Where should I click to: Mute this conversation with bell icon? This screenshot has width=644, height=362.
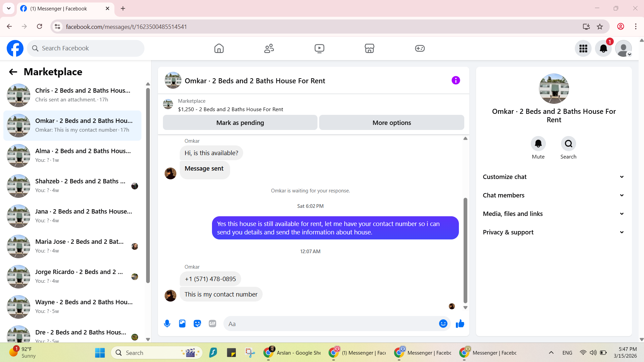tap(538, 144)
